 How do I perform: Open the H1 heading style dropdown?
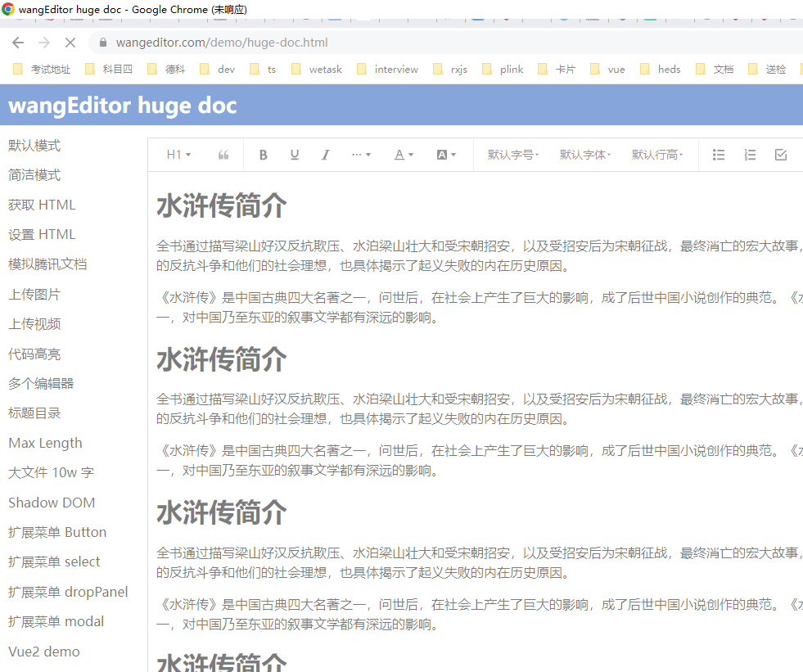[178, 154]
